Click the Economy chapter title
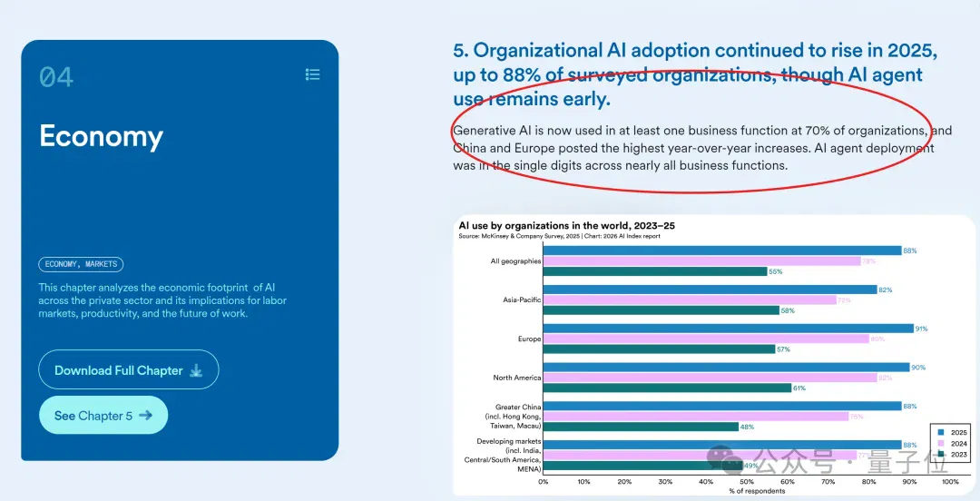Viewport: 980px width, 501px height. (102, 136)
